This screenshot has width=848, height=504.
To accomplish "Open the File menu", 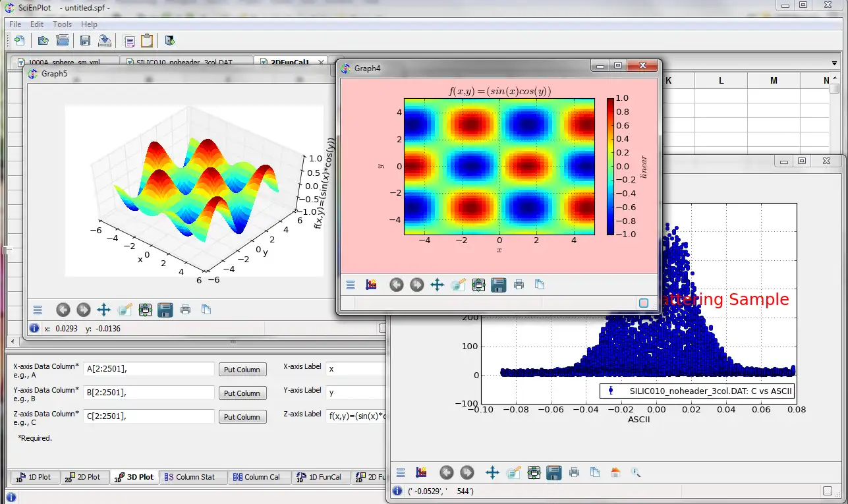I will [15, 24].
